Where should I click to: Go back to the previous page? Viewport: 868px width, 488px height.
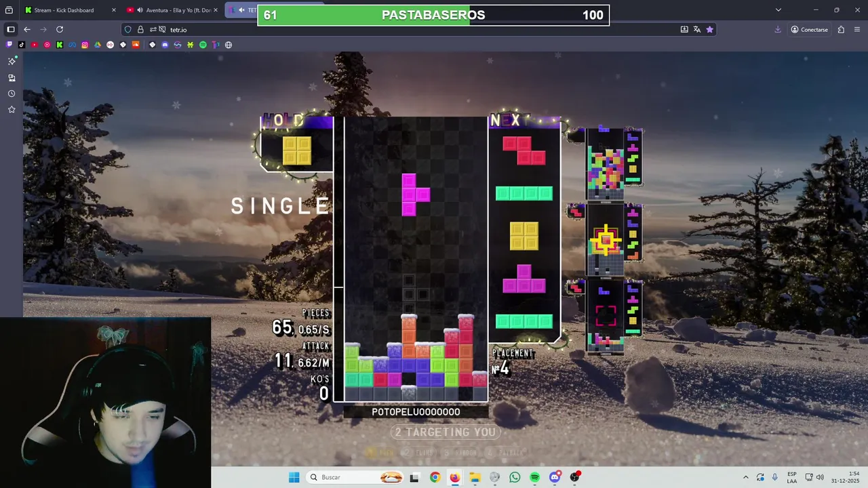pos(27,30)
